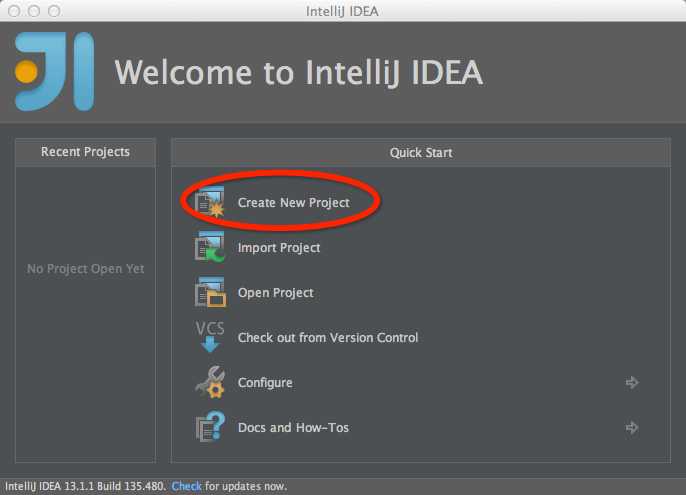Screen dimensions: 686x495
Task: Choose Check out from Version Control
Action: point(327,338)
